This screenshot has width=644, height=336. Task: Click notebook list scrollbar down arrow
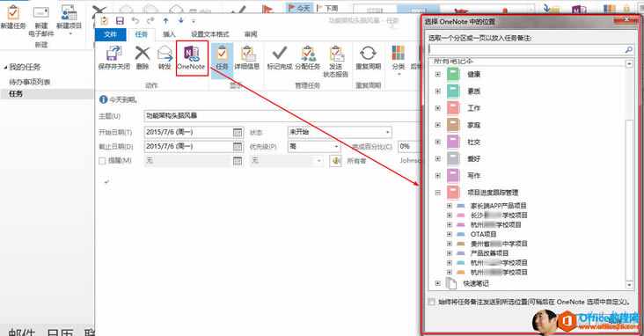click(629, 285)
